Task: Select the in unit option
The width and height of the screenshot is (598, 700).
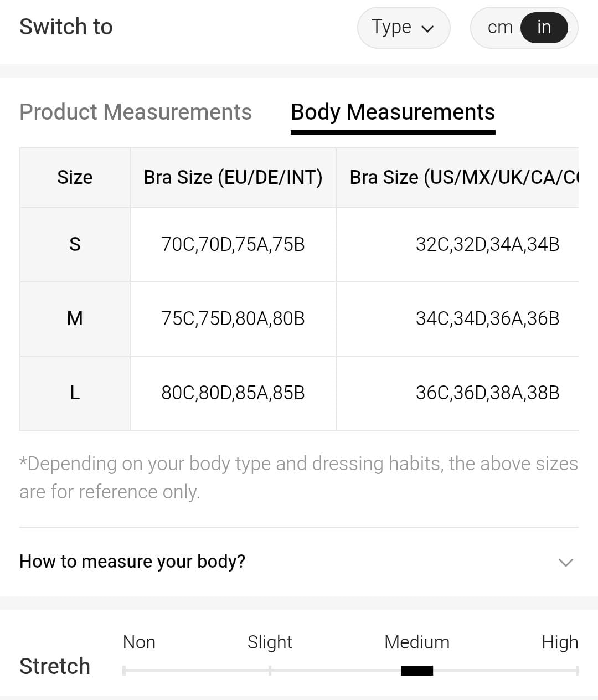Action: tap(544, 28)
